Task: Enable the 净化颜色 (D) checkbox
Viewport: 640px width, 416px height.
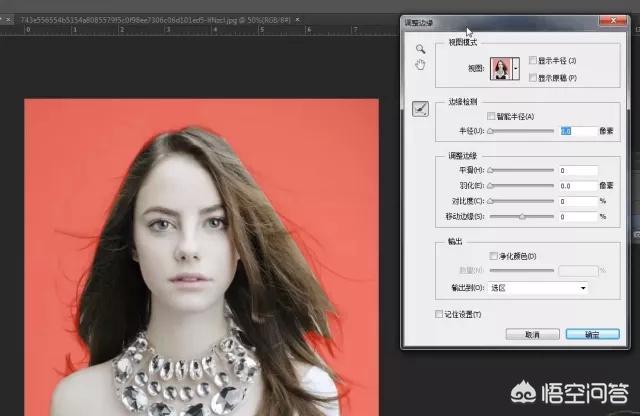Action: coord(493,256)
